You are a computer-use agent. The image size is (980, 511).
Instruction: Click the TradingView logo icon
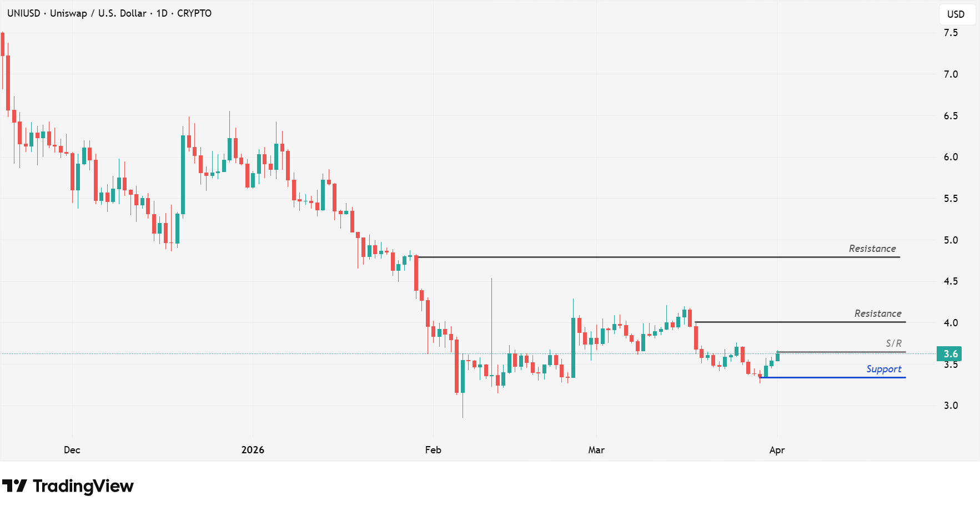[14, 486]
